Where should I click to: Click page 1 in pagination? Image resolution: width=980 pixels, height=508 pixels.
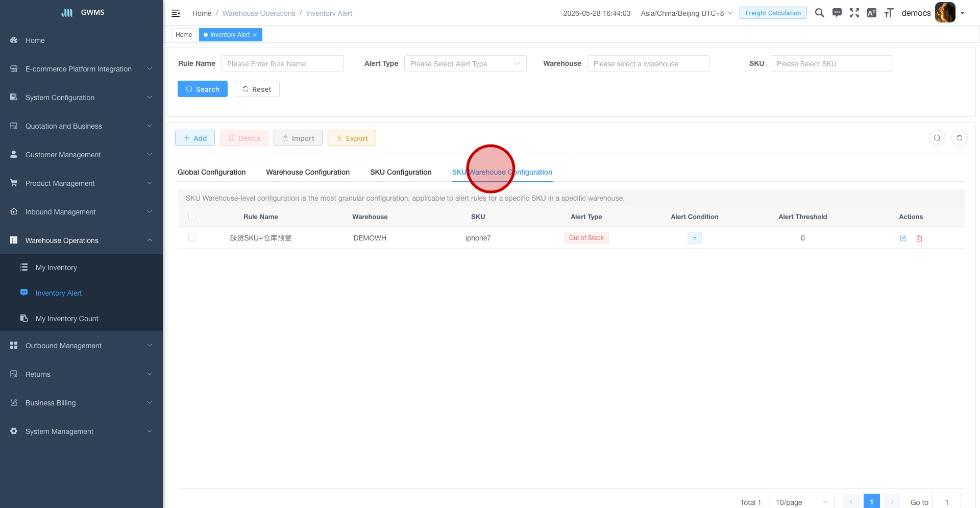point(872,501)
